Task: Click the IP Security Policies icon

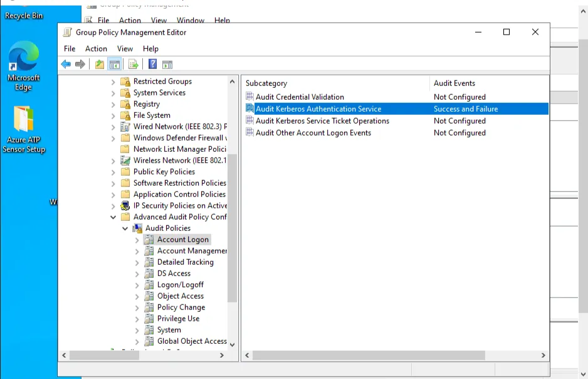Action: click(125, 206)
